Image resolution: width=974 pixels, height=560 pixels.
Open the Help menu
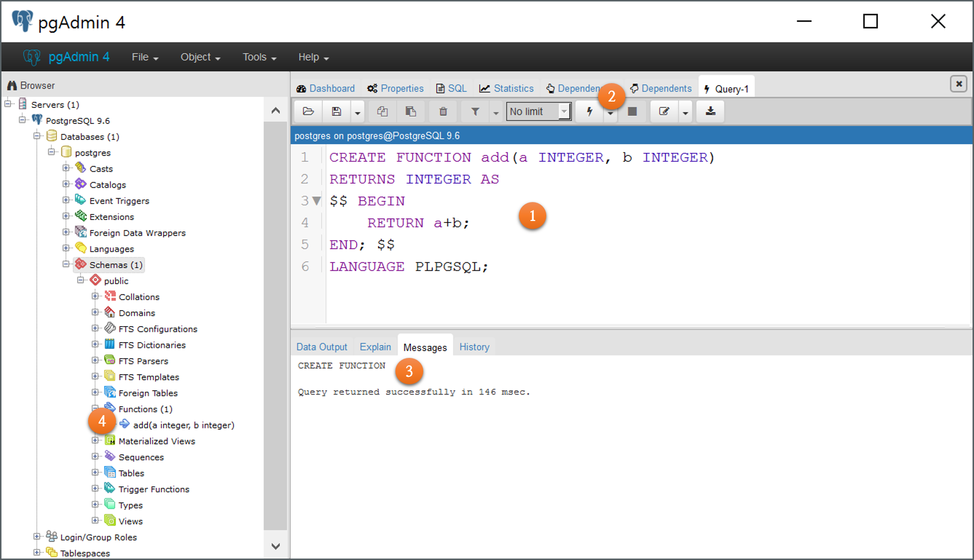[314, 57]
